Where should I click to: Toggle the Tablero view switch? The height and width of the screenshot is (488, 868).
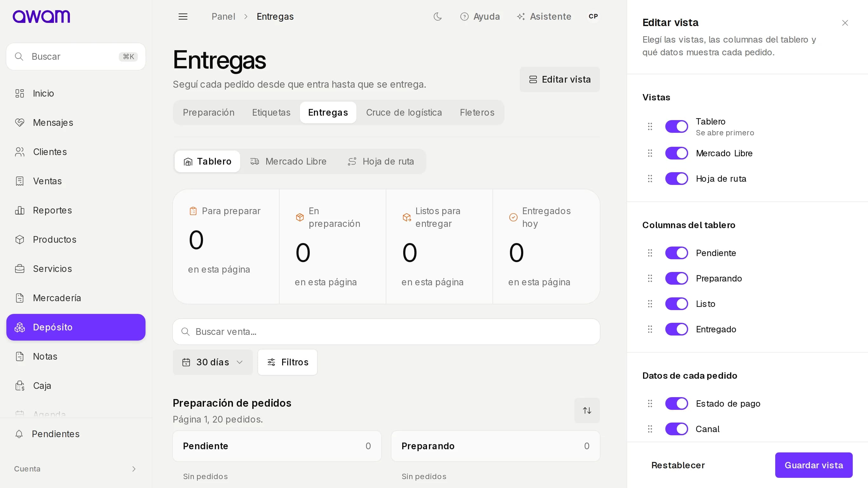point(676,127)
